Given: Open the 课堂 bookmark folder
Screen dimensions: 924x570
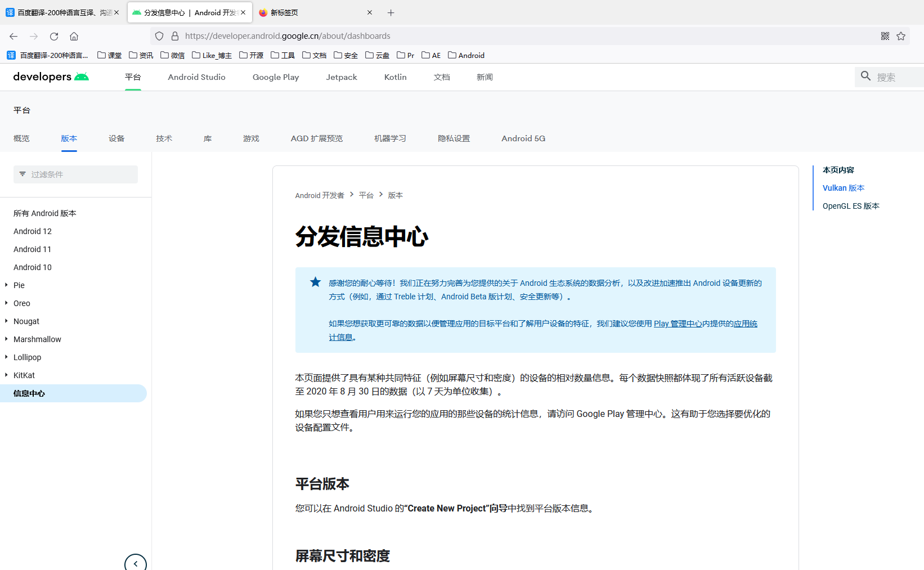Looking at the screenshot, I should (109, 55).
